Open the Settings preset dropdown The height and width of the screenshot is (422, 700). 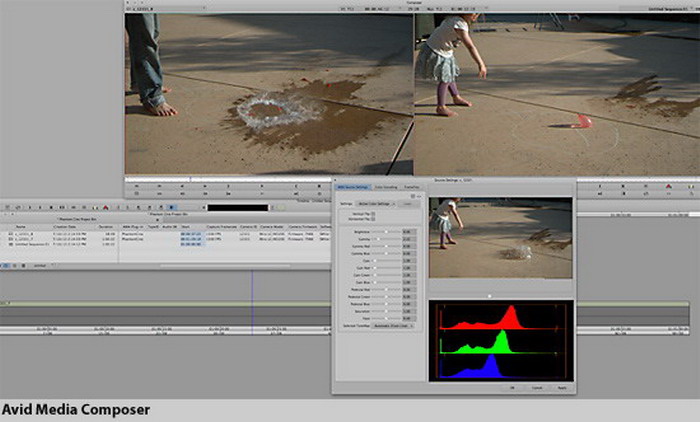coord(373,204)
